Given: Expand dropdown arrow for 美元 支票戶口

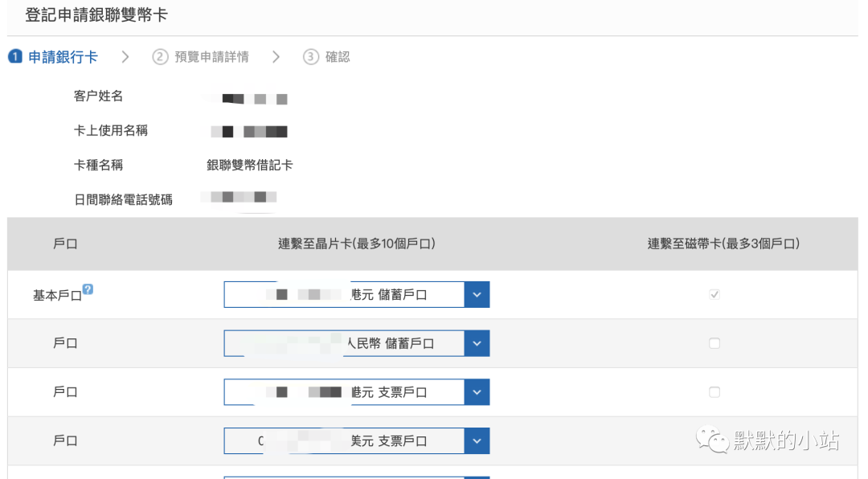Looking at the screenshot, I should (477, 440).
